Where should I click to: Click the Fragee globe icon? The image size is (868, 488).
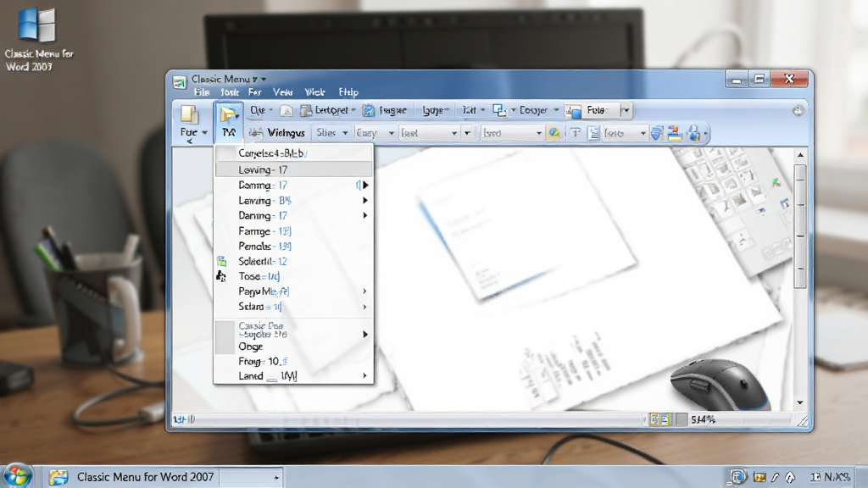(368, 111)
